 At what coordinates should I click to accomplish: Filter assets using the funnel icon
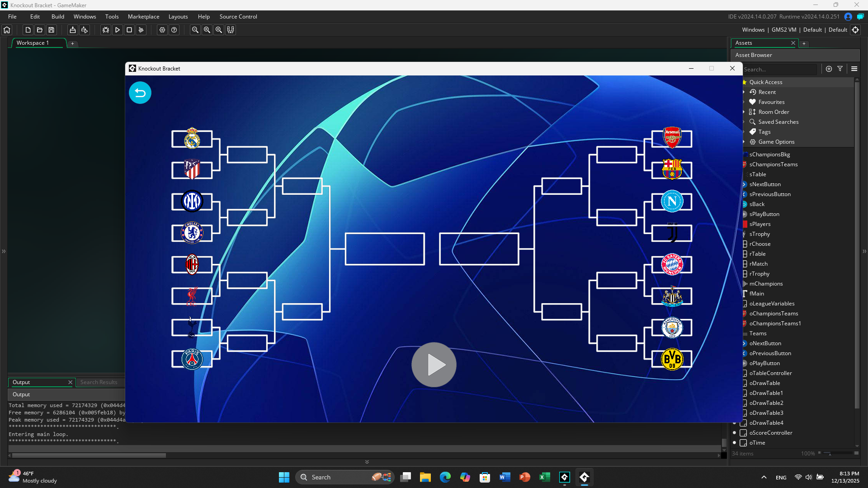click(x=840, y=69)
